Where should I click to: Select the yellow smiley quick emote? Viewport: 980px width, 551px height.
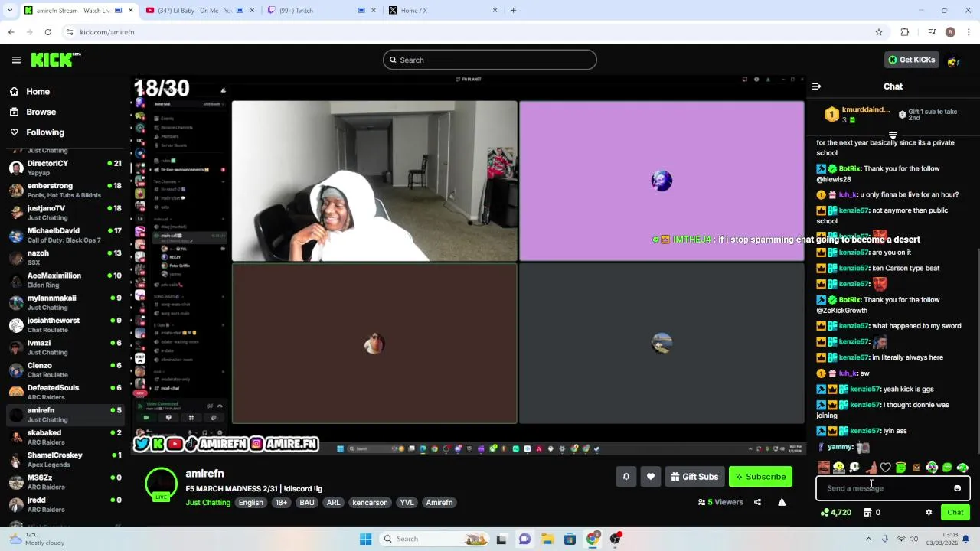click(x=839, y=468)
